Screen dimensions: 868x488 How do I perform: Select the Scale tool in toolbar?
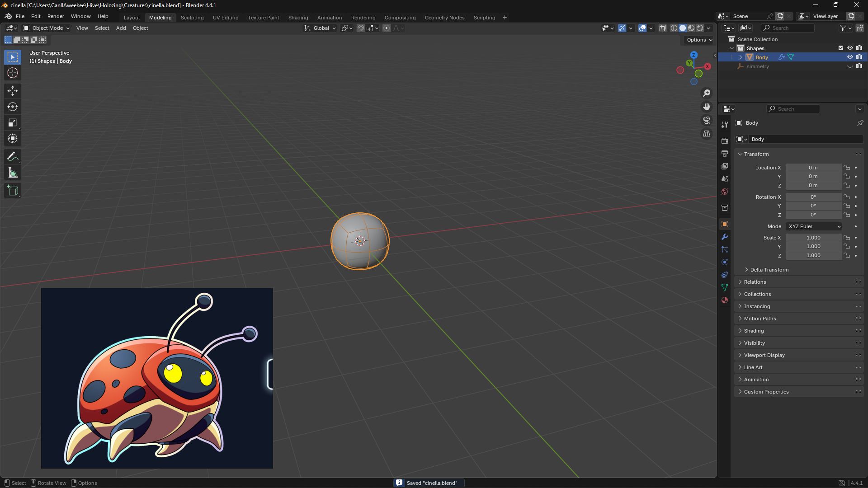click(13, 122)
